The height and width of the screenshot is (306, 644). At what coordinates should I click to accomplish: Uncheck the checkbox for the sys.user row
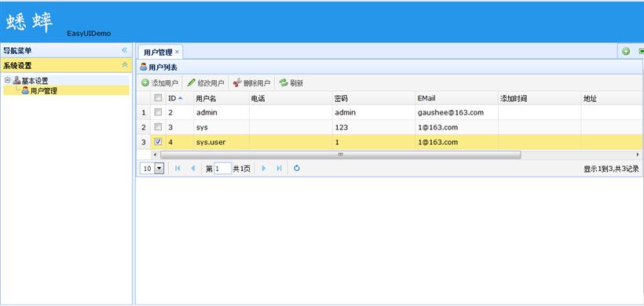(158, 142)
